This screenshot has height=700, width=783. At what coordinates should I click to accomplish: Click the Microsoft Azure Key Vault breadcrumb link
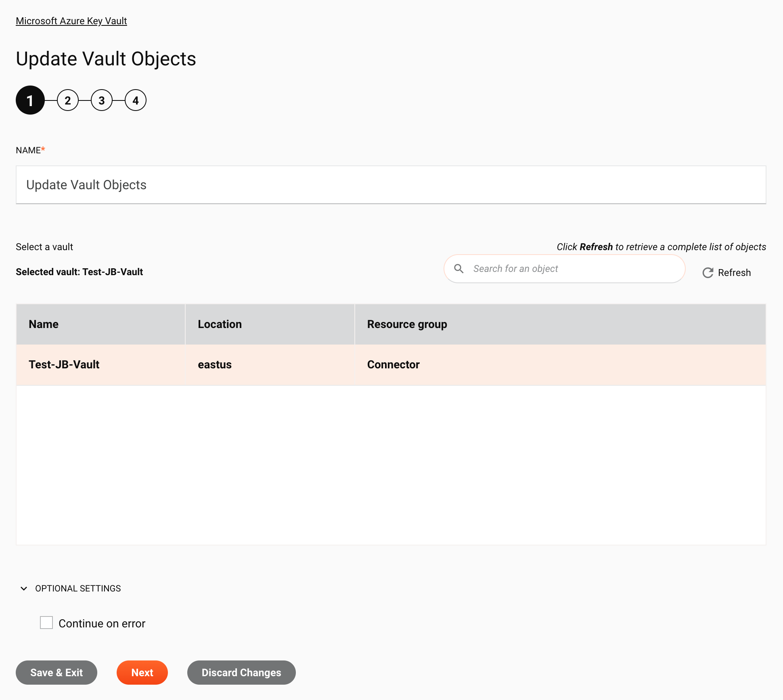(x=71, y=21)
